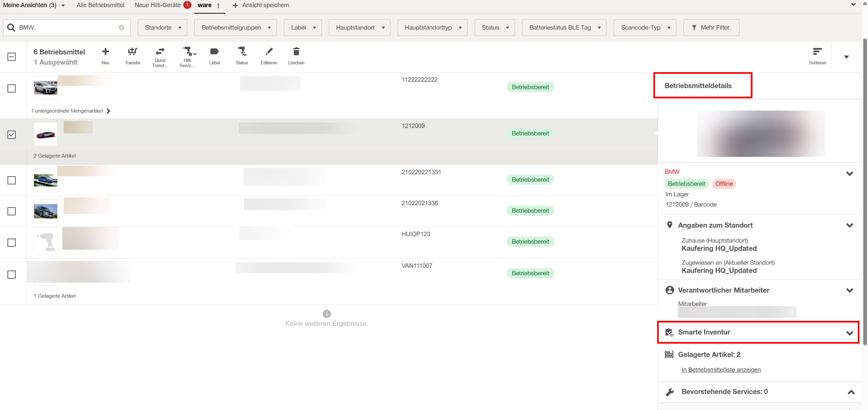Collapse the Angaben zum Standort section
The width and height of the screenshot is (868, 410).
850,225
